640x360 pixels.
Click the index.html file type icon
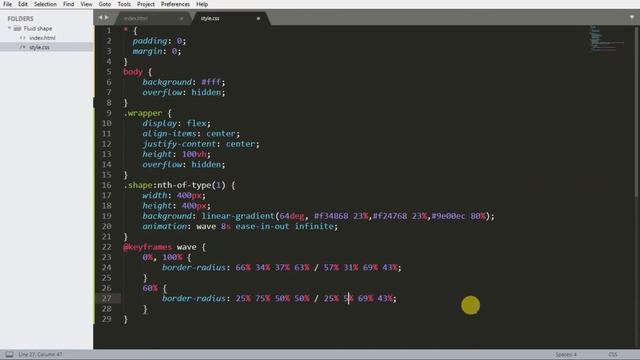pyautogui.click(x=23, y=38)
